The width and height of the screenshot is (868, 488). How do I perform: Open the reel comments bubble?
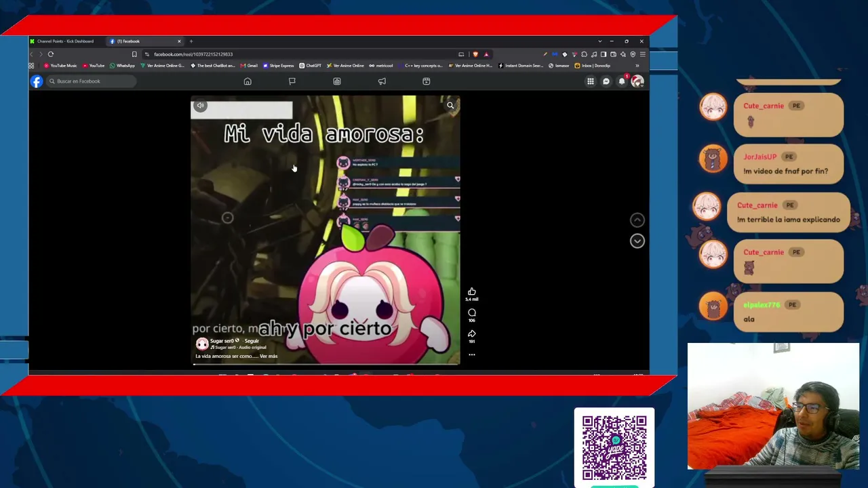(x=472, y=312)
